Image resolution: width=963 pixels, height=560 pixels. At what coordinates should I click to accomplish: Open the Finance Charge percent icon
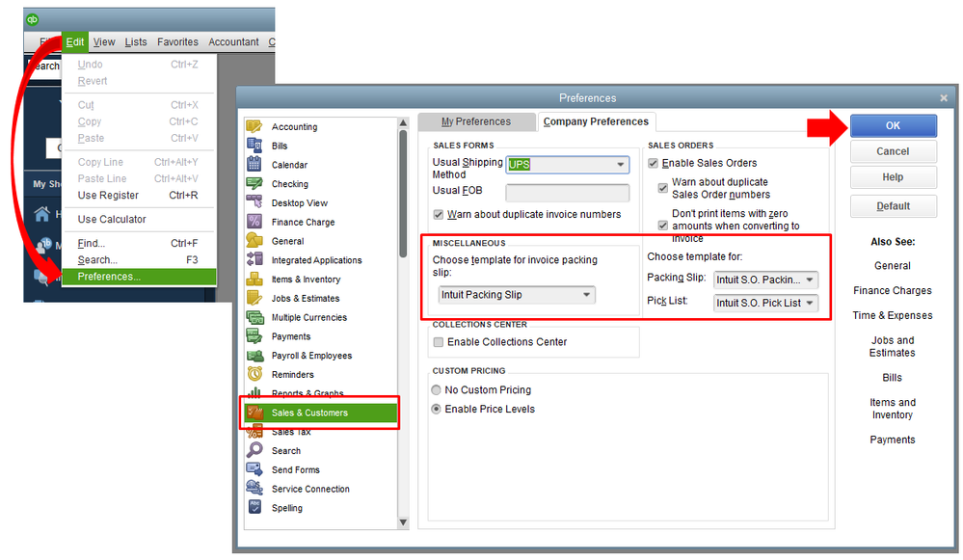[x=254, y=222]
